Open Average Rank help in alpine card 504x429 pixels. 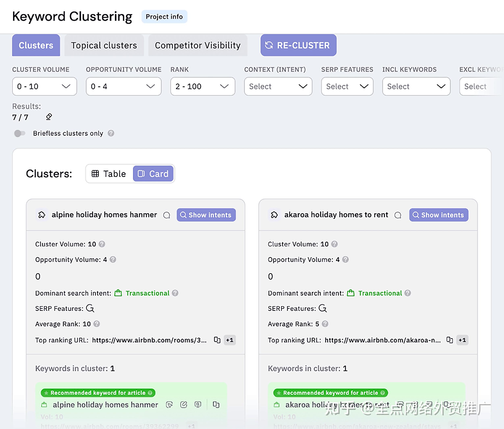[97, 324]
